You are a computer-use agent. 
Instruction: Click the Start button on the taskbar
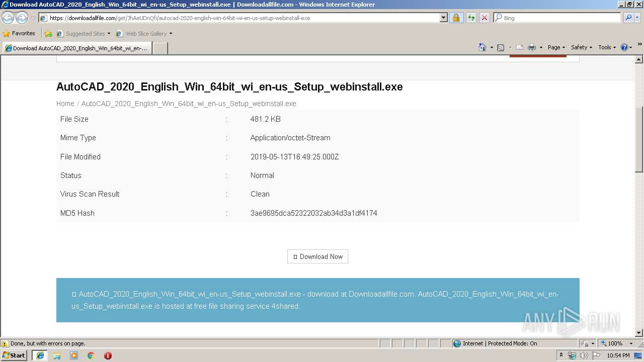14,355
